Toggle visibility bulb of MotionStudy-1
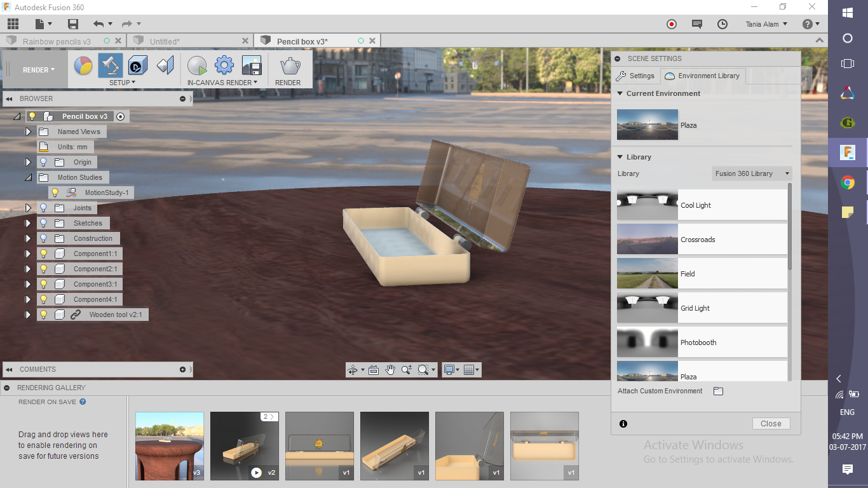The width and height of the screenshot is (868, 488). 55,193
